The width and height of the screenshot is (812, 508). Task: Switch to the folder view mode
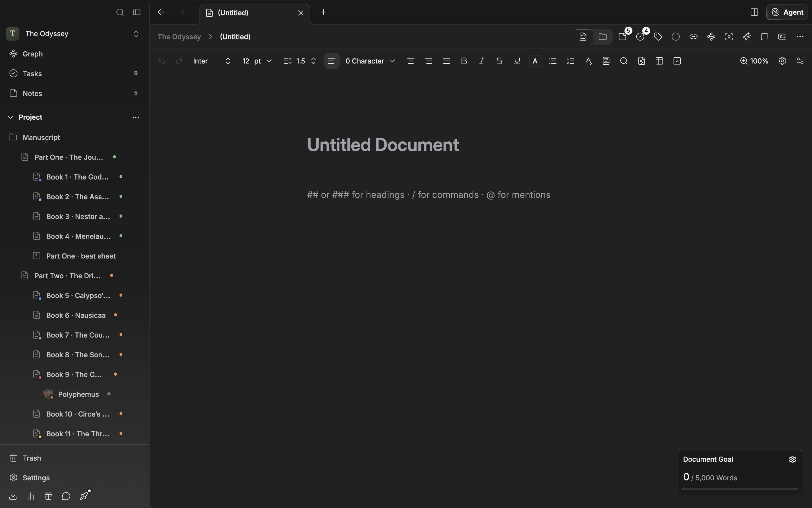603,37
